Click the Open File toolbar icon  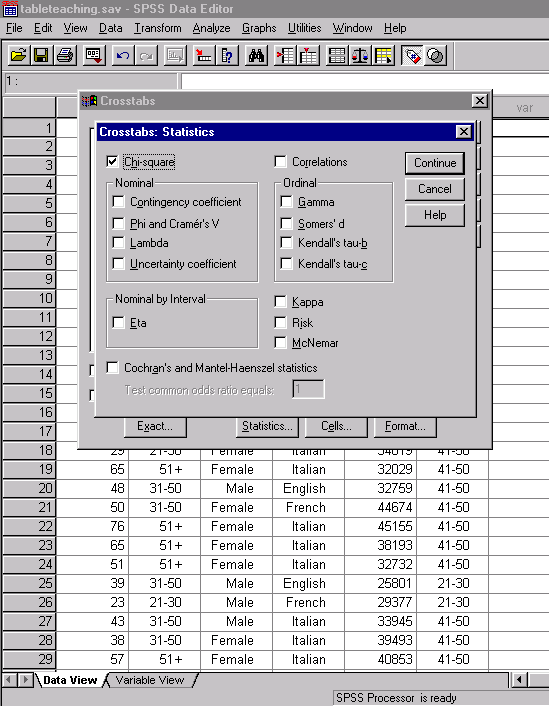coord(18,56)
